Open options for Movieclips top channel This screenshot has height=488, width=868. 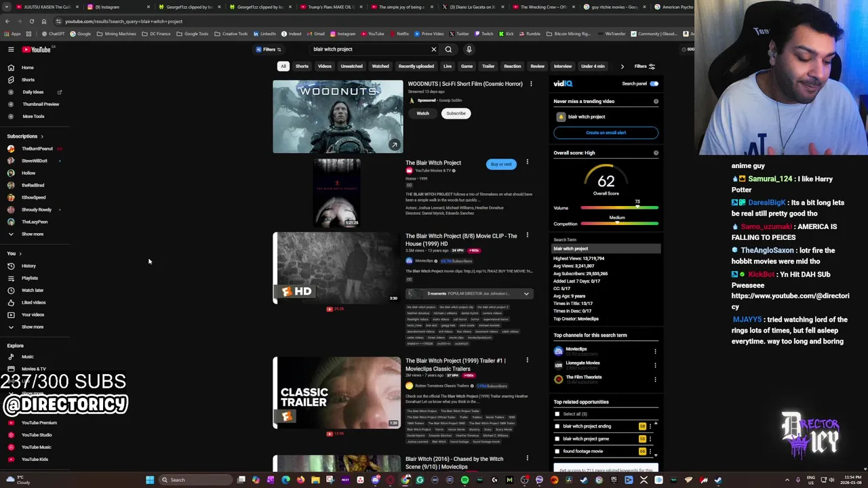(x=655, y=351)
